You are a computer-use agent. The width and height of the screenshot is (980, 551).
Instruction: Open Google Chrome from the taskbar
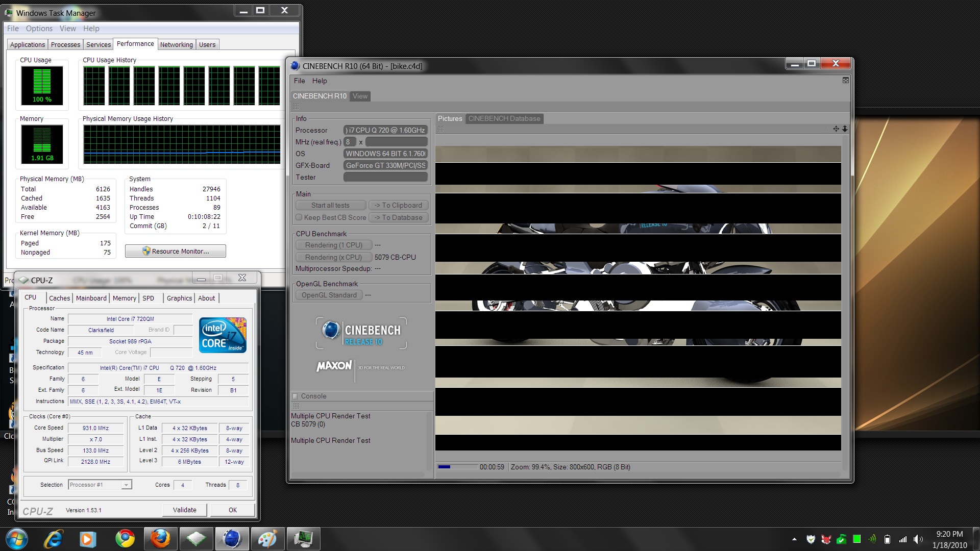(x=125, y=539)
